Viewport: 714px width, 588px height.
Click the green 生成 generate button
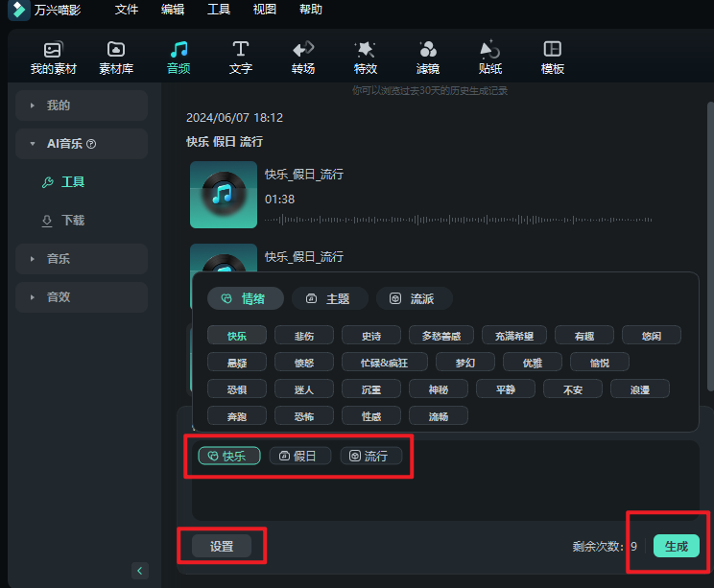pyautogui.click(x=677, y=546)
